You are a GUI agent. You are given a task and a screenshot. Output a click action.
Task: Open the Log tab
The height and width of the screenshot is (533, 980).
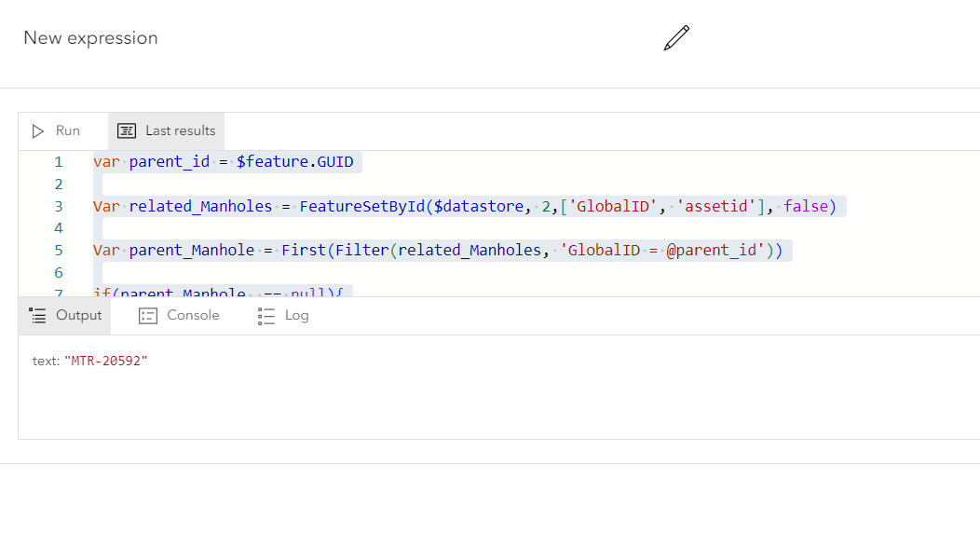(x=283, y=316)
